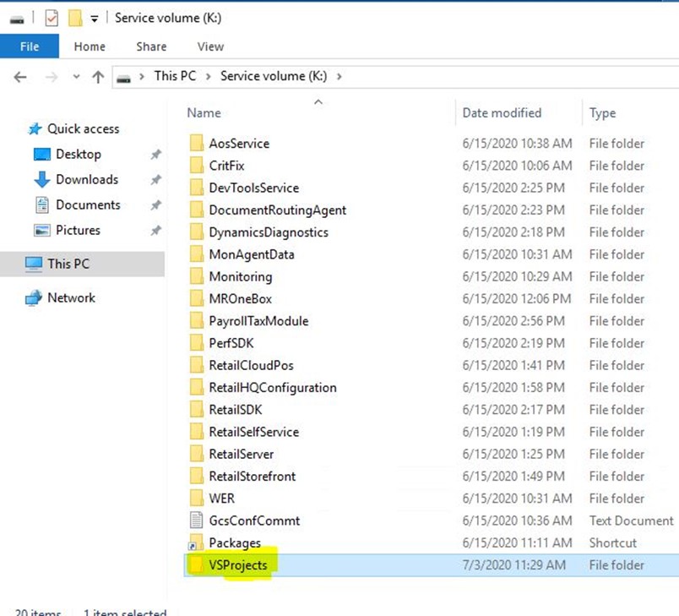Open the recent locations dropdown arrow
This screenshot has width=679, height=616.
(76, 77)
